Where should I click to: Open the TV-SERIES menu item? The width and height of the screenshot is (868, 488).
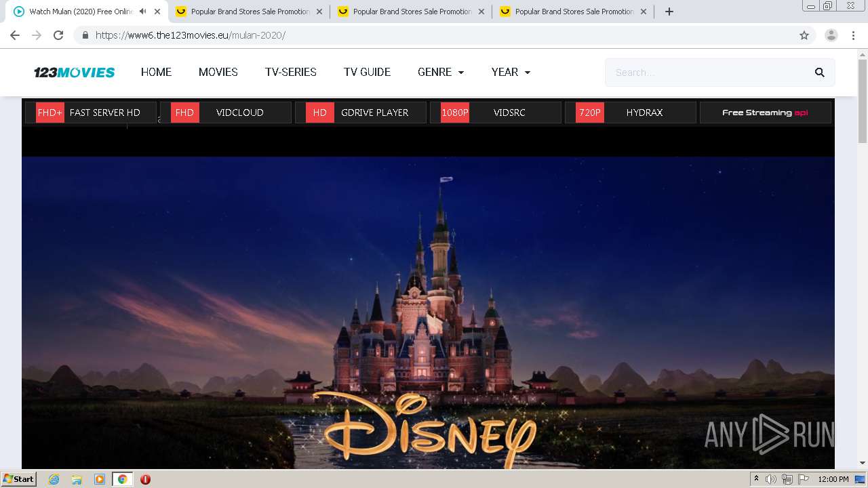291,72
